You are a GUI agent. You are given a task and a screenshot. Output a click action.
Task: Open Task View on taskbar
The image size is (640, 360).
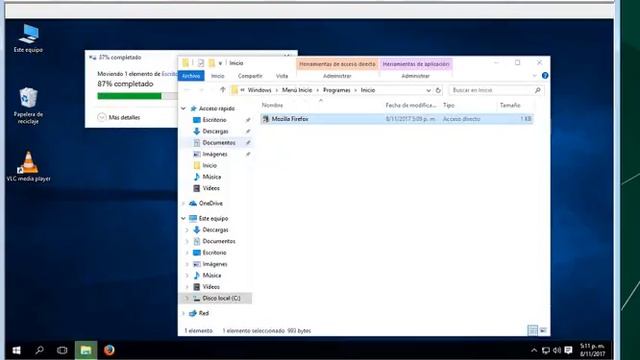[62, 350]
